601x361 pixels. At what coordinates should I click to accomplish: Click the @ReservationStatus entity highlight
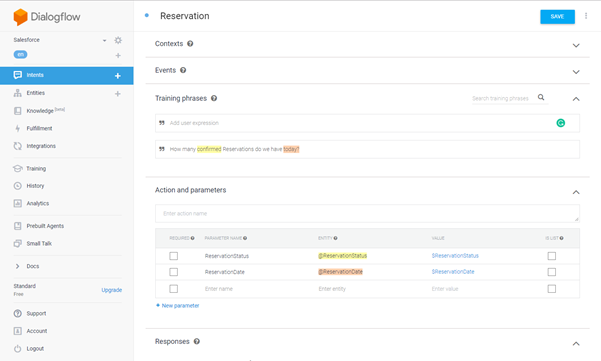click(x=342, y=256)
